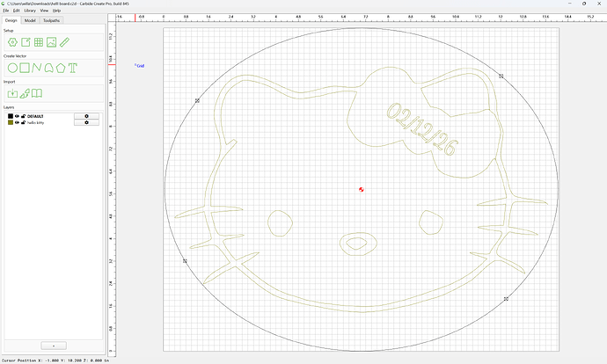607x364 pixels.
Task: Click the upper-right ellipse node handle
Action: tap(501, 76)
